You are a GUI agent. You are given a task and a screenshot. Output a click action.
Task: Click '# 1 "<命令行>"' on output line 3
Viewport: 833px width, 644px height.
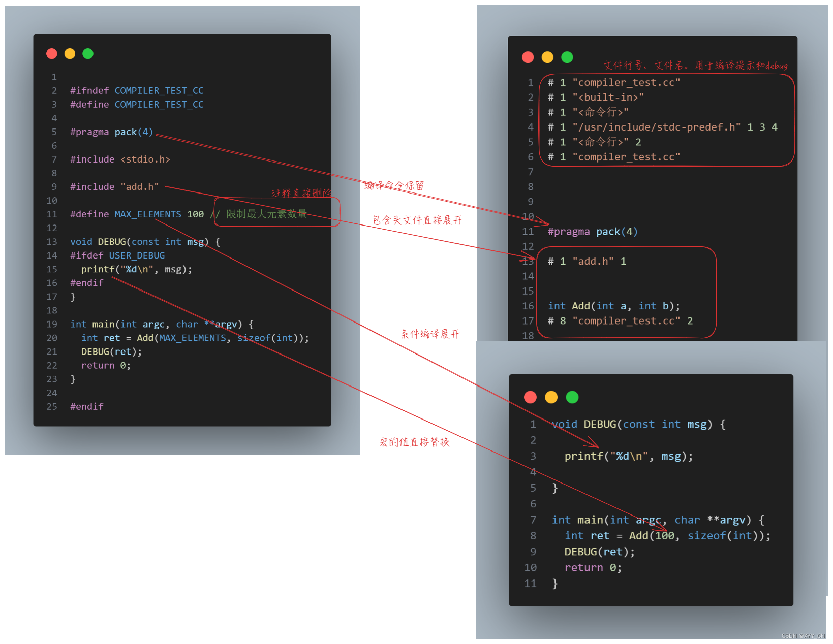coord(588,112)
